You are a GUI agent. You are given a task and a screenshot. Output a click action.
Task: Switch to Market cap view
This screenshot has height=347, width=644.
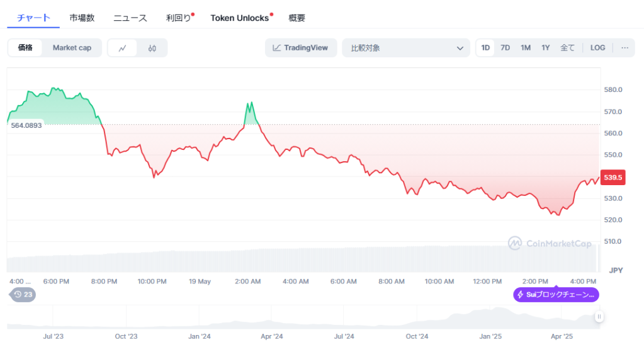pyautogui.click(x=72, y=48)
